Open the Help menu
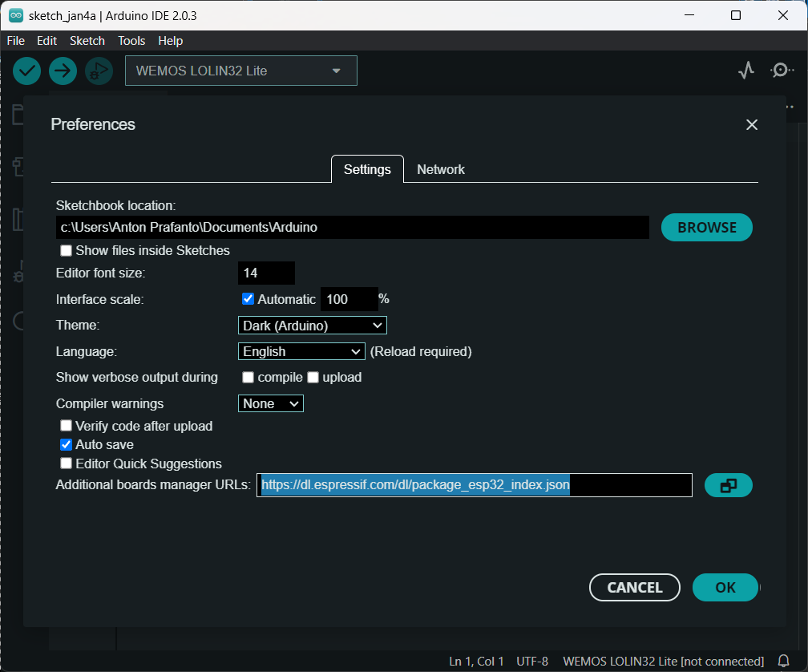The image size is (808, 672). (171, 41)
